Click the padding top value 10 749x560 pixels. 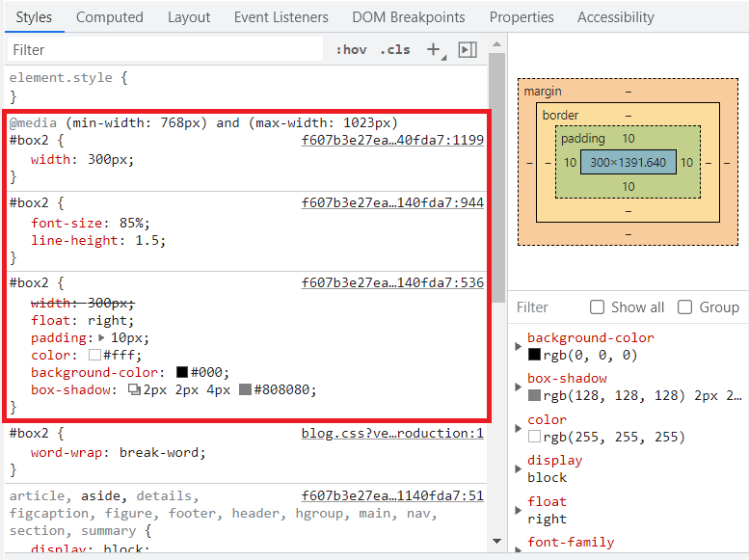629,139
